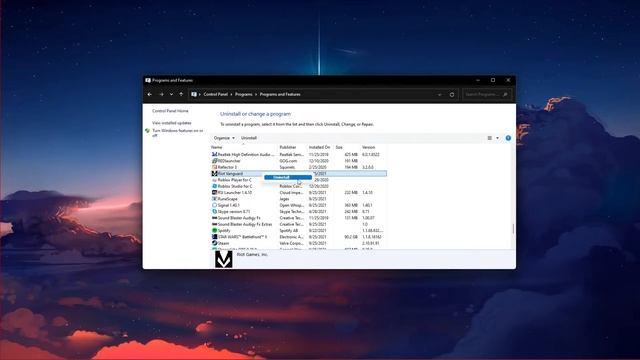Go back with the Back arrow
Image resolution: width=640 pixels, height=360 pixels.
tap(150, 94)
